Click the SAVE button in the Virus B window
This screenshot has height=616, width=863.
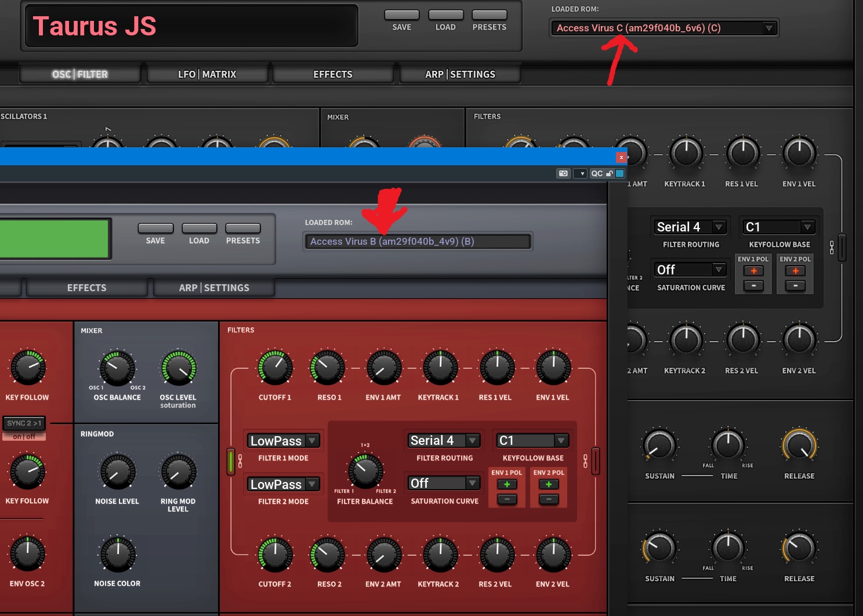[155, 229]
